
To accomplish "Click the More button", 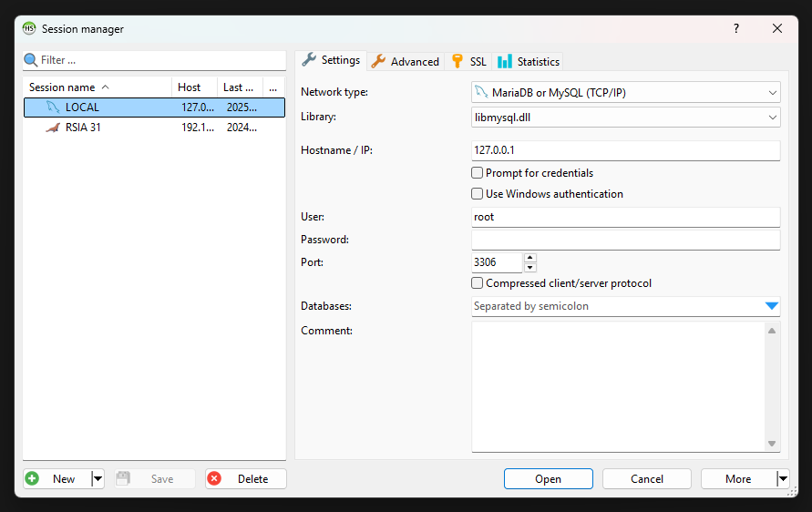I will click(738, 479).
